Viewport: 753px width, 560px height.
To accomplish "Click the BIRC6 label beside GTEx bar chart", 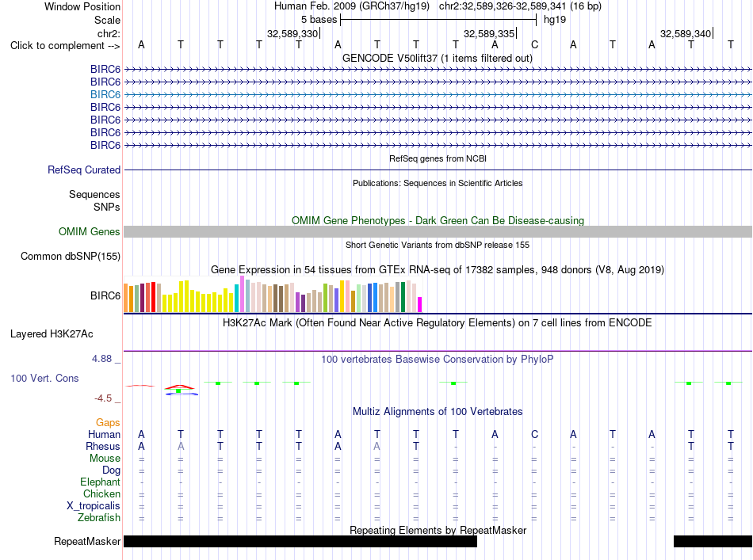I will pos(105,295).
